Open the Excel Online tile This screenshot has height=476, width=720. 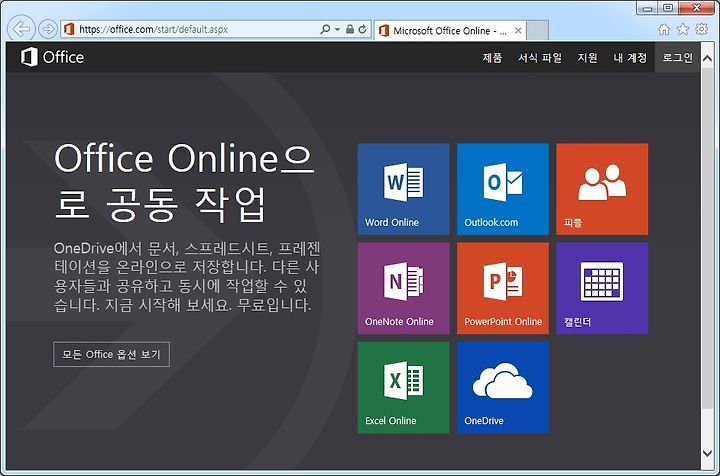point(403,387)
